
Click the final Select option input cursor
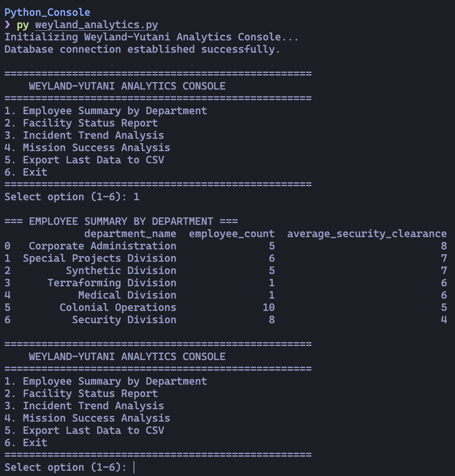134,467
